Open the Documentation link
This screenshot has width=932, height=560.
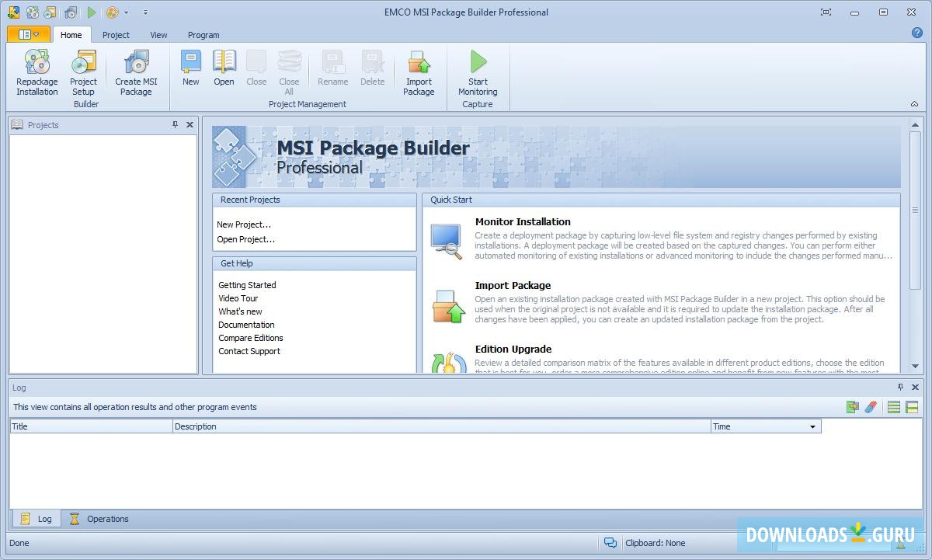(246, 325)
